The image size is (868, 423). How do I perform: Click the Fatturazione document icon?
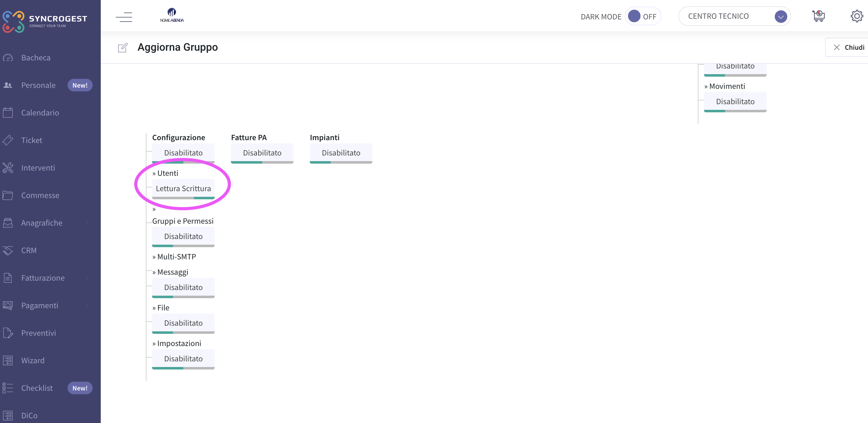click(8, 278)
